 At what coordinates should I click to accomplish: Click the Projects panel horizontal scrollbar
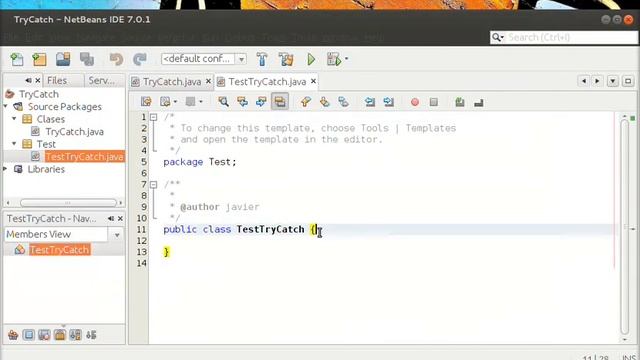point(68,203)
